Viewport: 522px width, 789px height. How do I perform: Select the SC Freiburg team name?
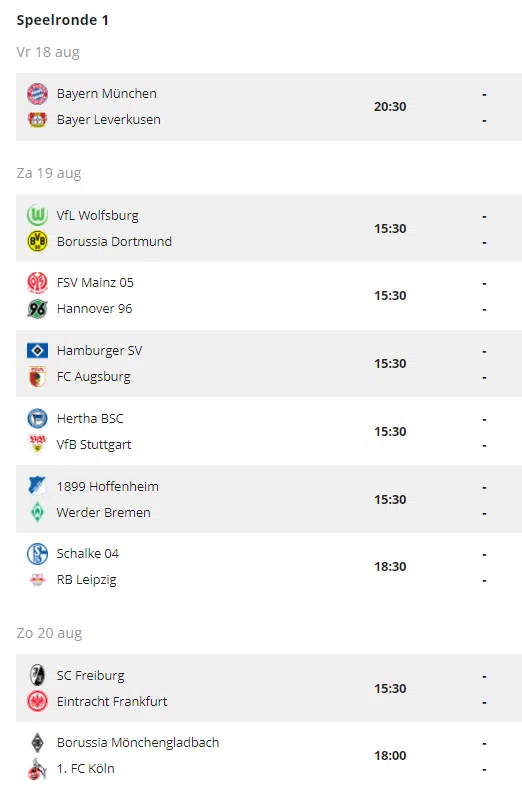click(91, 675)
